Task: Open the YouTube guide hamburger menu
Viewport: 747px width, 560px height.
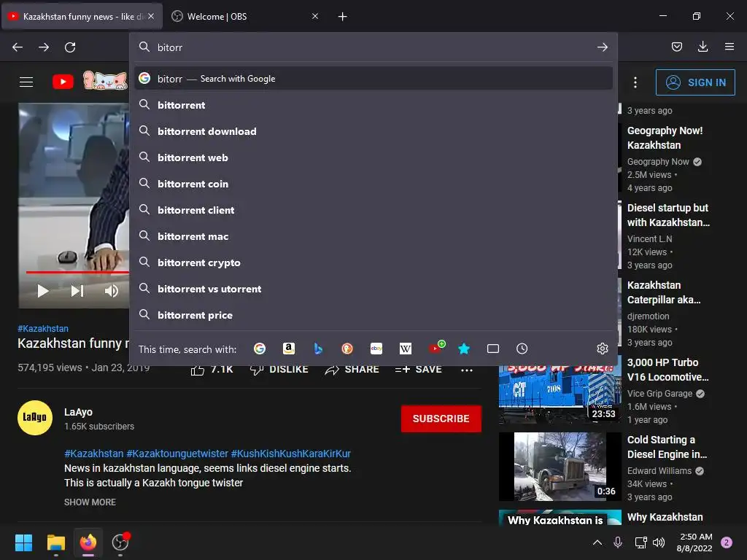Action: click(26, 82)
